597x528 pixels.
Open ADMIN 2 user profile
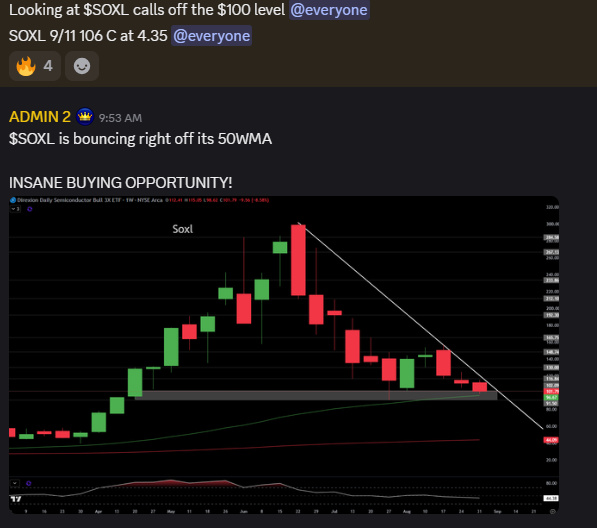(x=40, y=117)
